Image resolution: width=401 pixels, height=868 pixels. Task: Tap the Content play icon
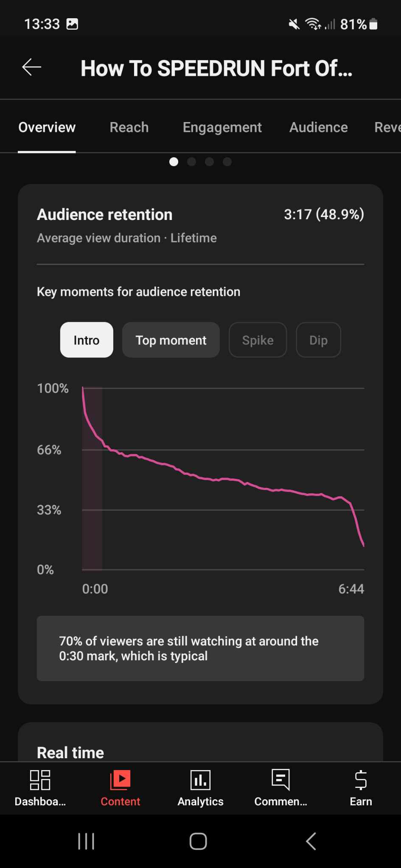120,780
